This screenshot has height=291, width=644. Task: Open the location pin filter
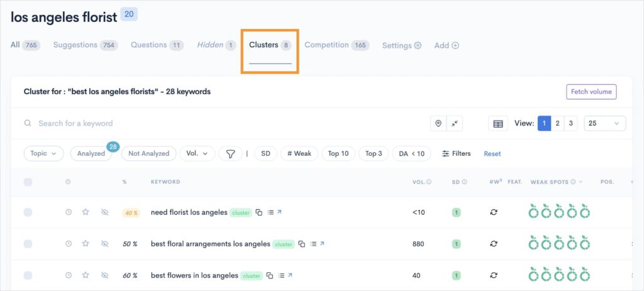point(438,123)
